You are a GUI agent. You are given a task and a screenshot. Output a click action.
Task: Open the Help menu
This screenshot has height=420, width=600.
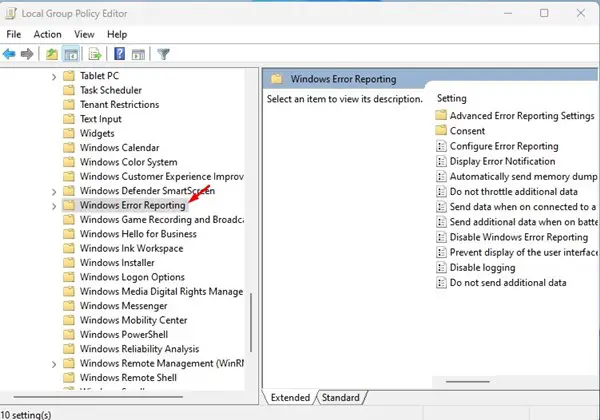(117, 34)
